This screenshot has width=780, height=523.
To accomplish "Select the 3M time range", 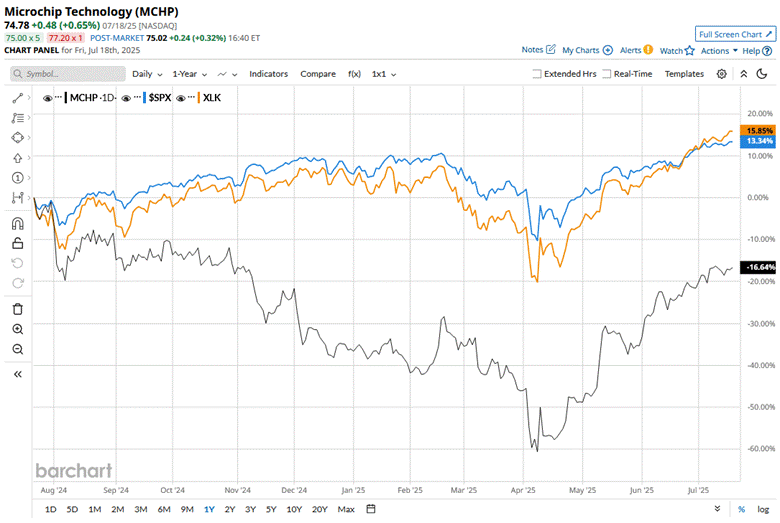I will click(x=141, y=509).
